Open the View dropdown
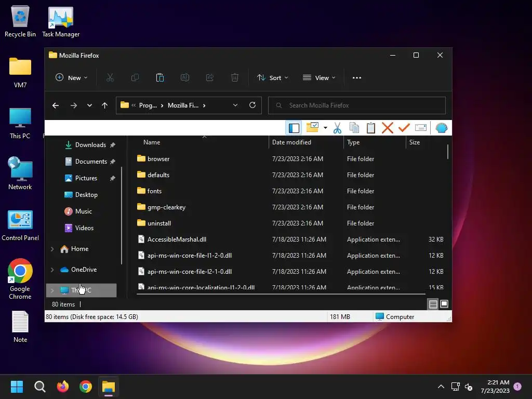532x399 pixels. (x=319, y=78)
